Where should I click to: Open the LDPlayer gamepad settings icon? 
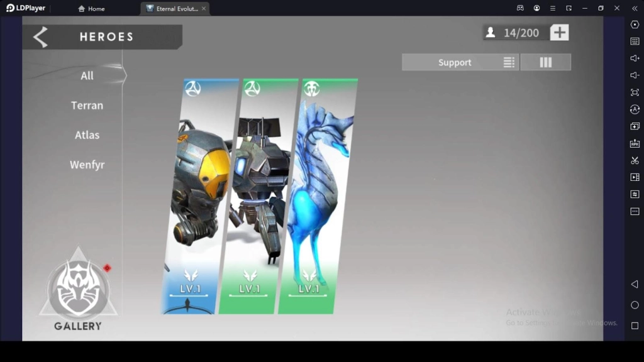pos(520,8)
